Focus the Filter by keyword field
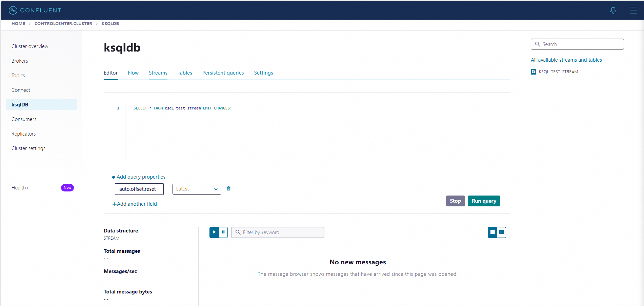Image resolution: width=644 pixels, height=306 pixels. point(278,232)
